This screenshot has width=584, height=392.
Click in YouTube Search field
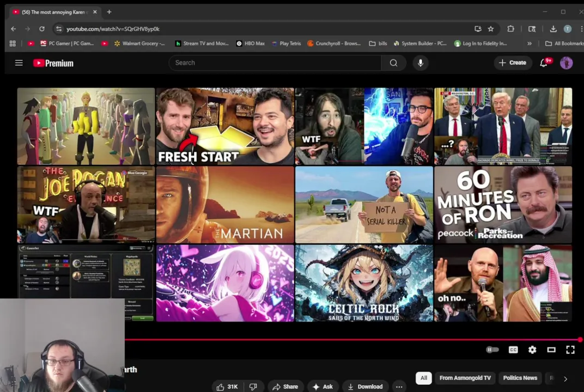tap(275, 63)
